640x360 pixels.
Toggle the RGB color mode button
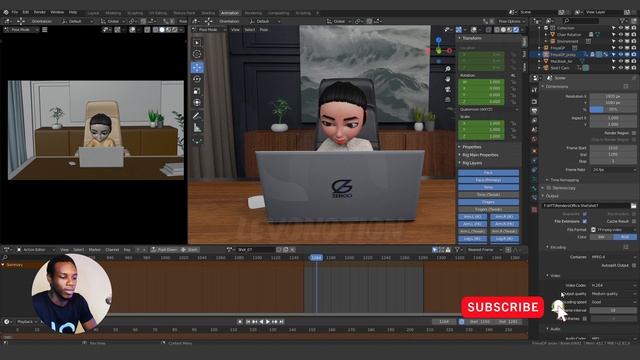625,237
